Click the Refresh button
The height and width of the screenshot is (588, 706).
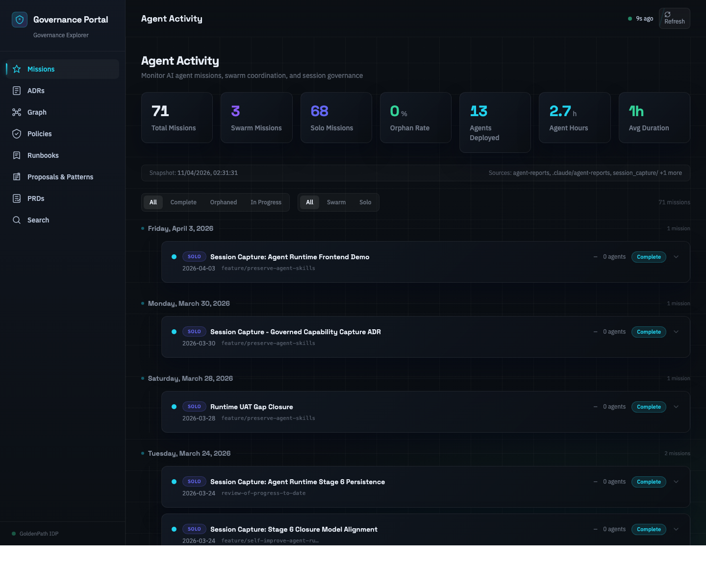coord(674,18)
